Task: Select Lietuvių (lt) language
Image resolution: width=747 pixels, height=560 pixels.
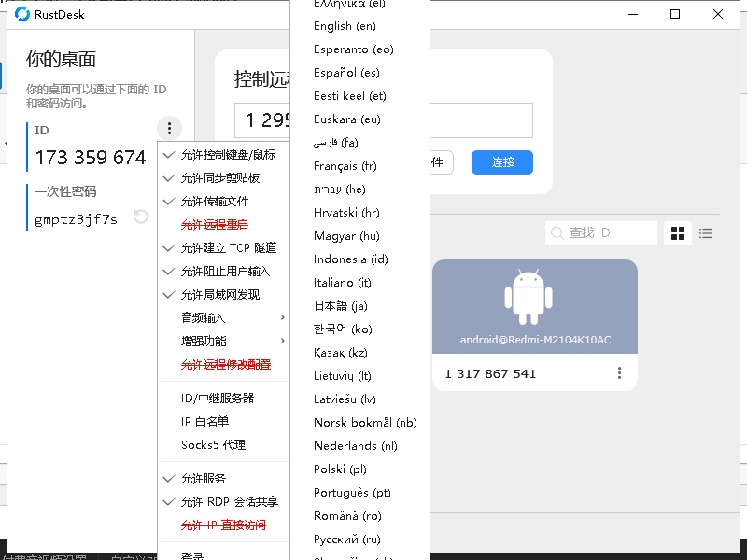Action: [360, 376]
